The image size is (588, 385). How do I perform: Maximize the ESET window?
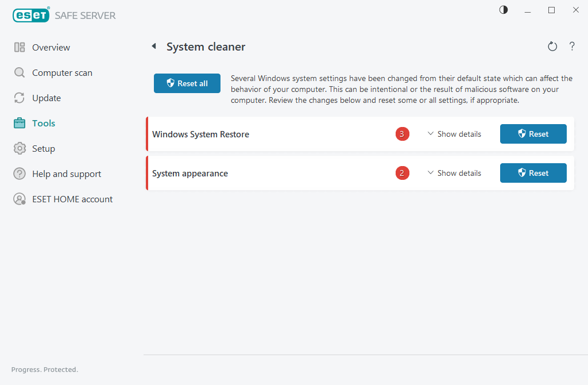[551, 10]
